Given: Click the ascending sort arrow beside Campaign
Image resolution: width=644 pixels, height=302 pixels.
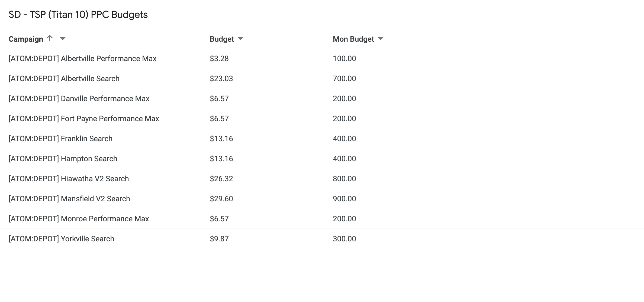Looking at the screenshot, I should click(50, 38).
